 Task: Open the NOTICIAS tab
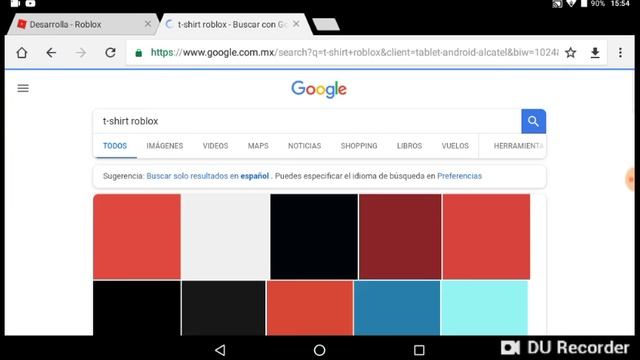coord(304,146)
